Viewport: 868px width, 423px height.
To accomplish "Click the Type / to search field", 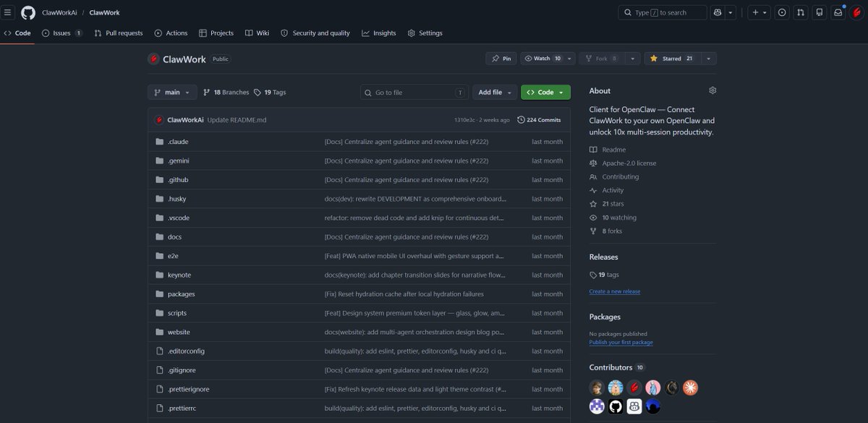I will coord(663,12).
